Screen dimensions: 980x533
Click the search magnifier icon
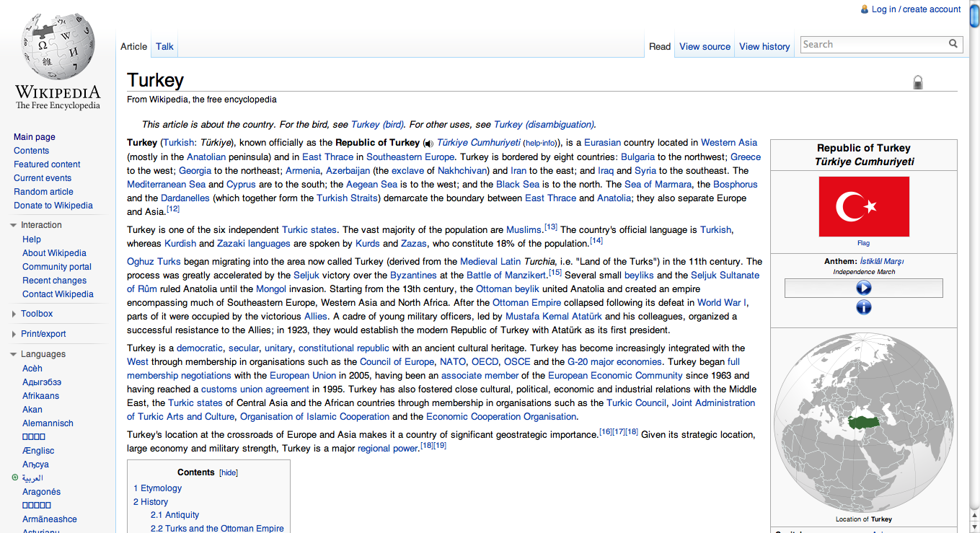(953, 44)
